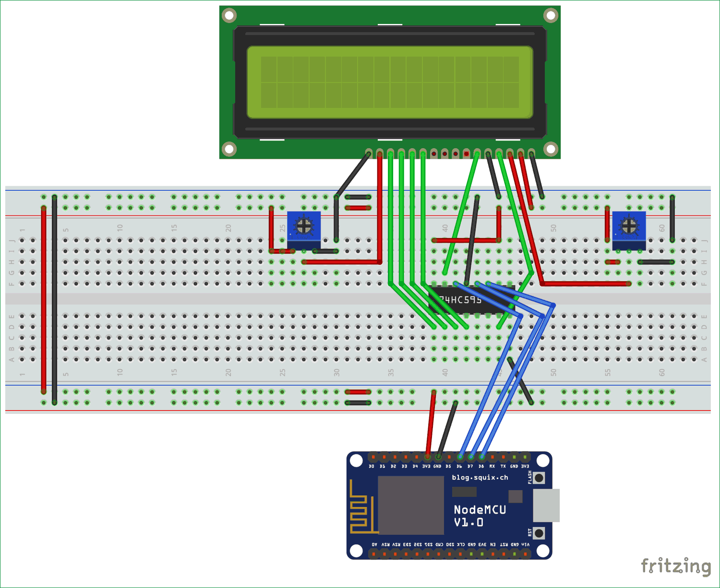The height and width of the screenshot is (588, 720).
Task: Select the 74HC595 shift register chip
Action: pyautogui.click(x=472, y=300)
